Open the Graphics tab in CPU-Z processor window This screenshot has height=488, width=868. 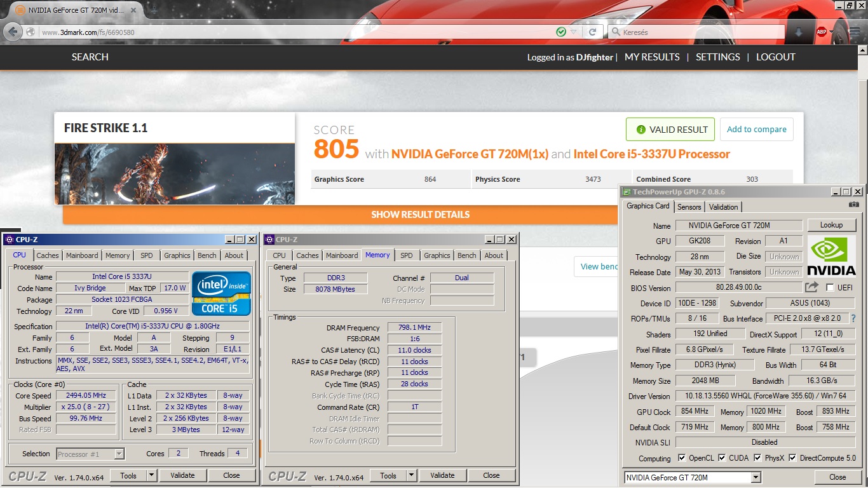point(177,255)
